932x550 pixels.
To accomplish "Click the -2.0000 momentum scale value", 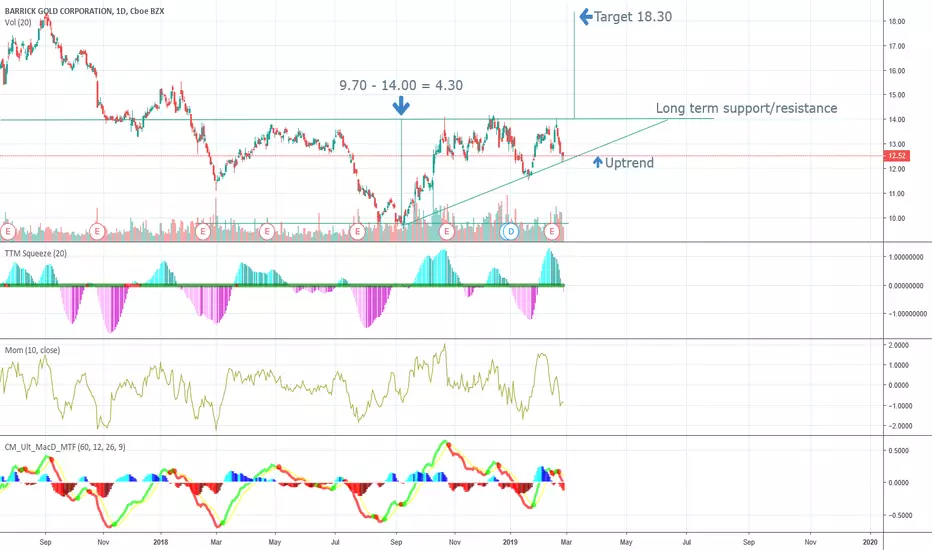I will [899, 426].
